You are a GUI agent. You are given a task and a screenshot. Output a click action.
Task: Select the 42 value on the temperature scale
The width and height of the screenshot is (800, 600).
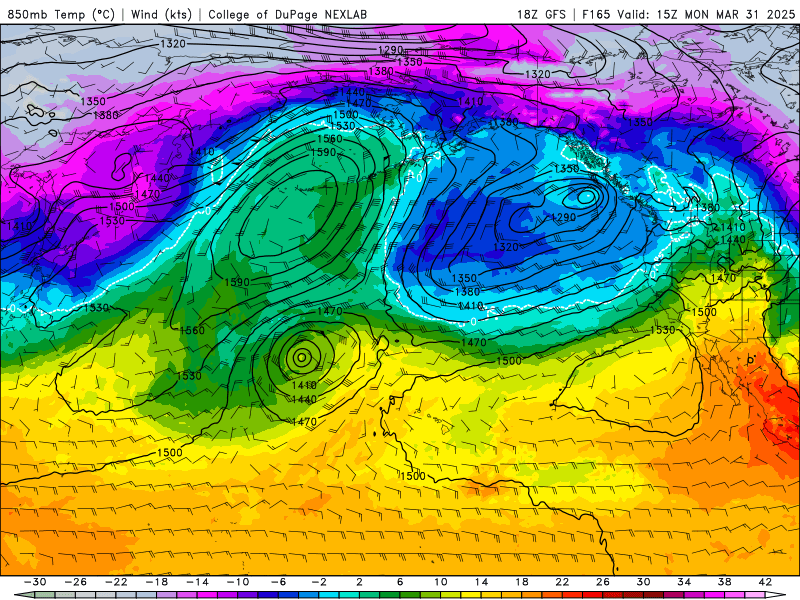coord(765,582)
